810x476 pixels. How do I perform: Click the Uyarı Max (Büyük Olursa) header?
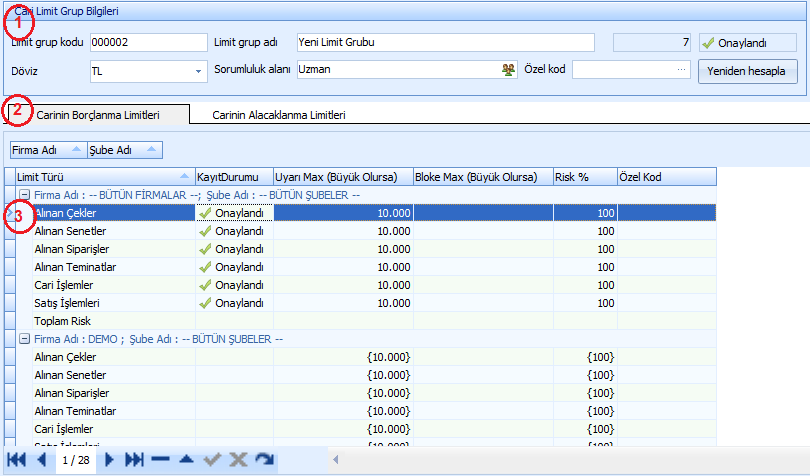point(343,177)
